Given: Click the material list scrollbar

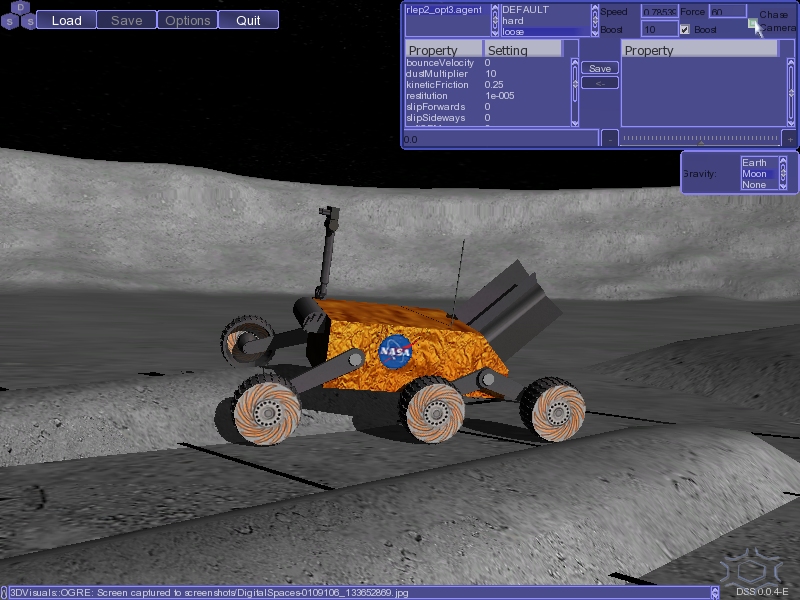Looking at the screenshot, I should point(595,20).
